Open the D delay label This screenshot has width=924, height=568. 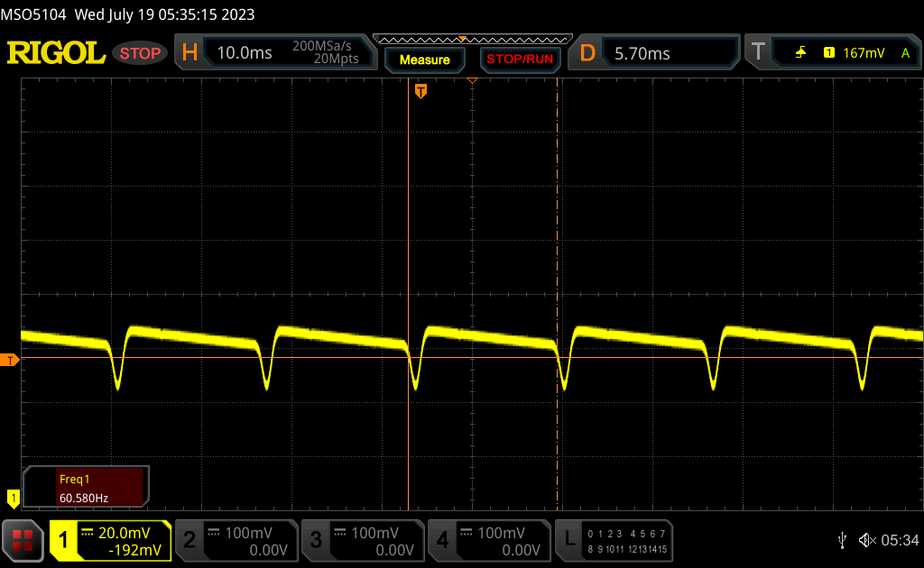pyautogui.click(x=587, y=53)
